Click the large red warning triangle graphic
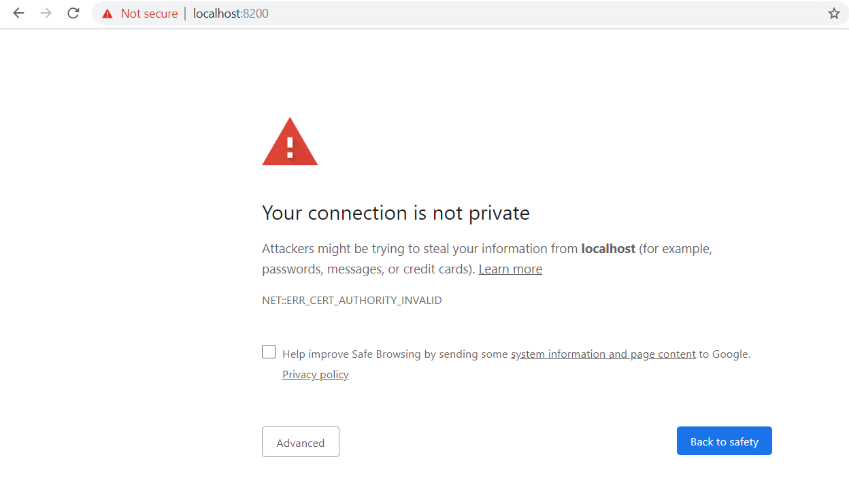This screenshot has width=849, height=504. point(290,141)
